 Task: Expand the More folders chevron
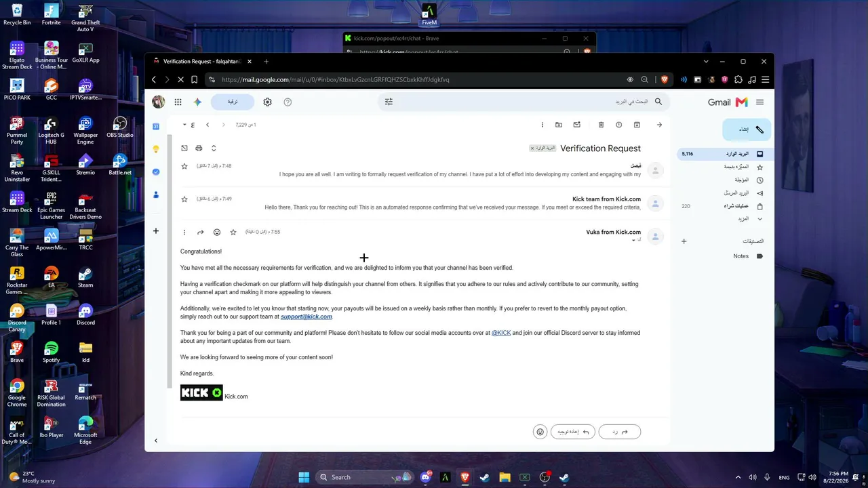(759, 219)
